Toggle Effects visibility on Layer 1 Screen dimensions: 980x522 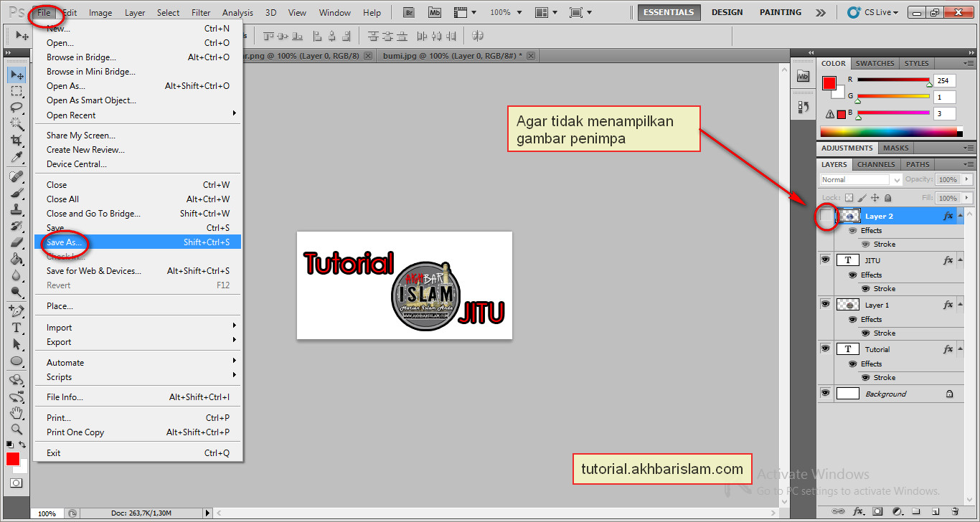click(852, 320)
